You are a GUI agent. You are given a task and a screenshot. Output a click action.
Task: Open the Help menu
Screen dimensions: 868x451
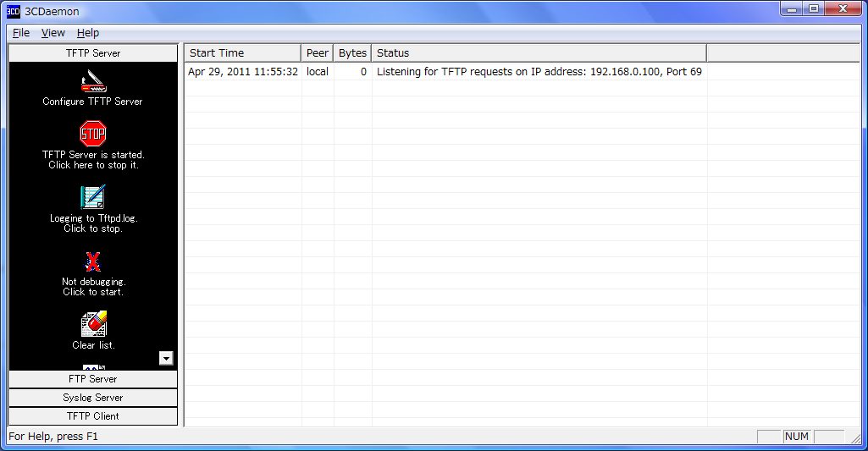click(x=88, y=33)
